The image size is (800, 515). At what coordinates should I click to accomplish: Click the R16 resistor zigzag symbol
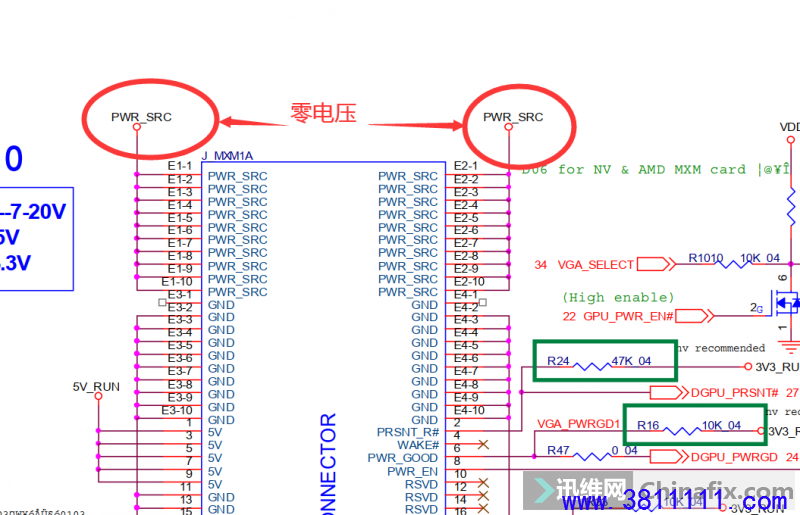click(682, 431)
